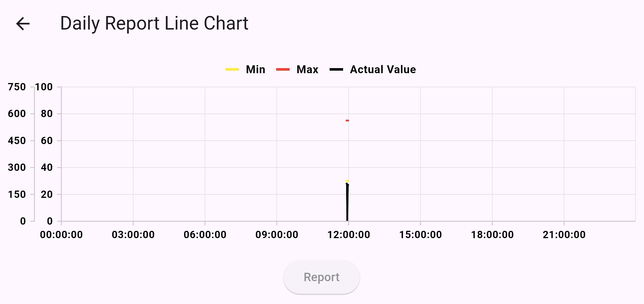Click the 80 inner axis label
The image size is (644, 304).
click(47, 114)
